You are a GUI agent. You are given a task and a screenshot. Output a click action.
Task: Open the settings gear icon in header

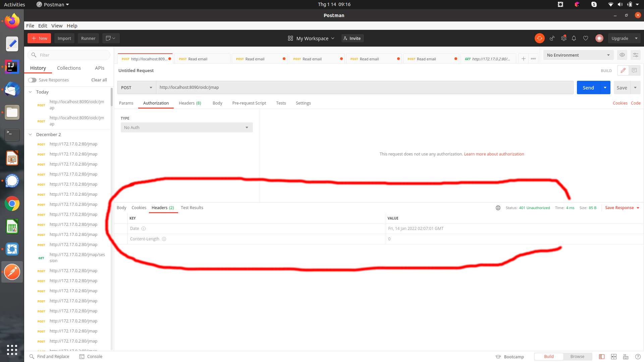click(x=563, y=38)
